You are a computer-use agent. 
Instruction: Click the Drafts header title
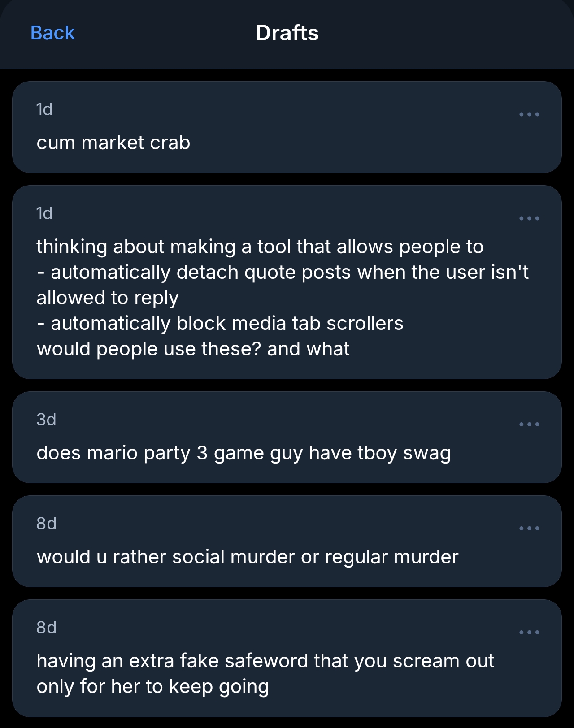coord(287,33)
